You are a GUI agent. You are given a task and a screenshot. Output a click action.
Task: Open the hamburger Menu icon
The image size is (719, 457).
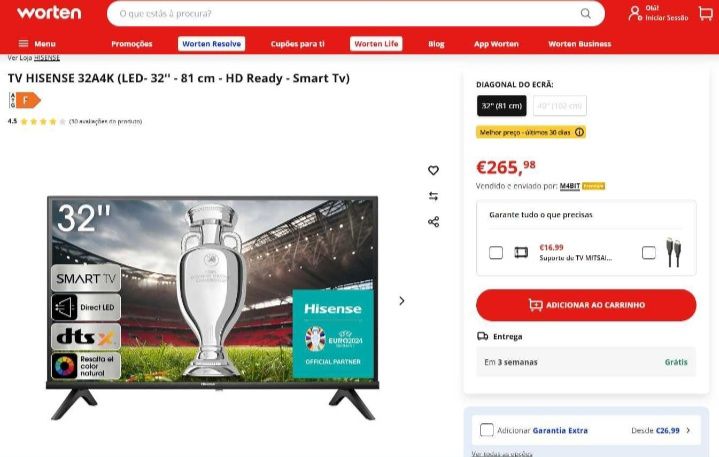(x=23, y=44)
